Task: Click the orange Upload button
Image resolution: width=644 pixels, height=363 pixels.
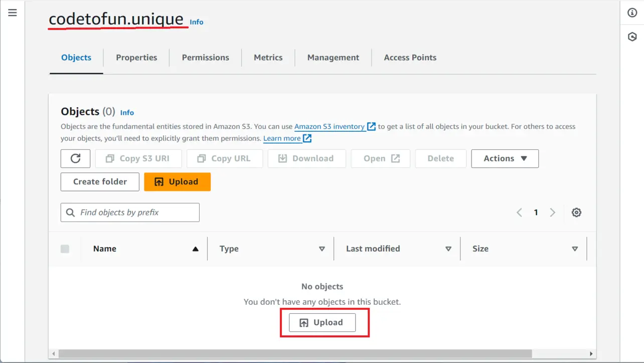Action: (x=177, y=181)
